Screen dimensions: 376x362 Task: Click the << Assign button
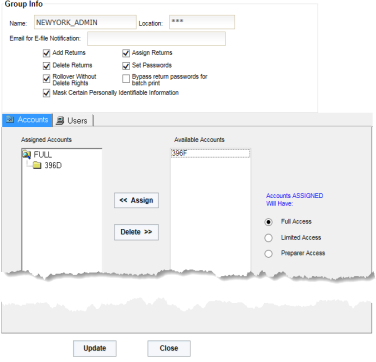click(136, 200)
